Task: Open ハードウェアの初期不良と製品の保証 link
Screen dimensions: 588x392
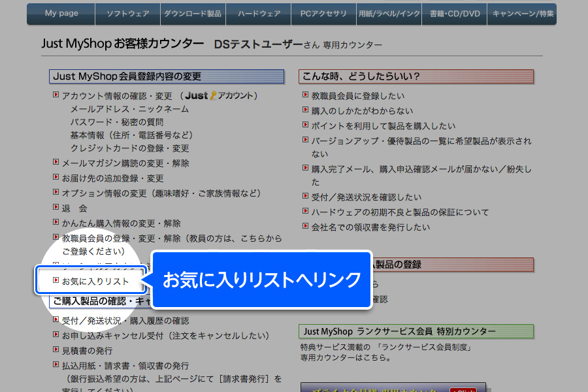Action: point(400,212)
